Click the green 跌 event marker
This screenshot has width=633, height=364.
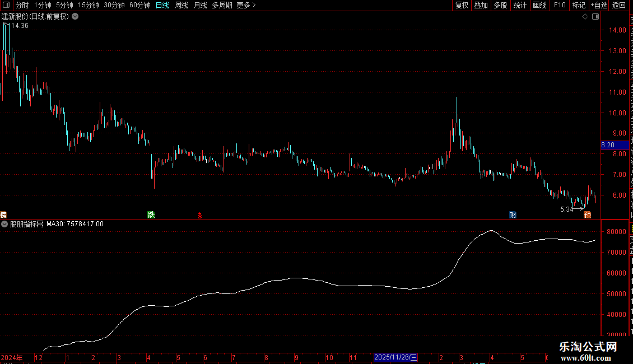pos(151,214)
